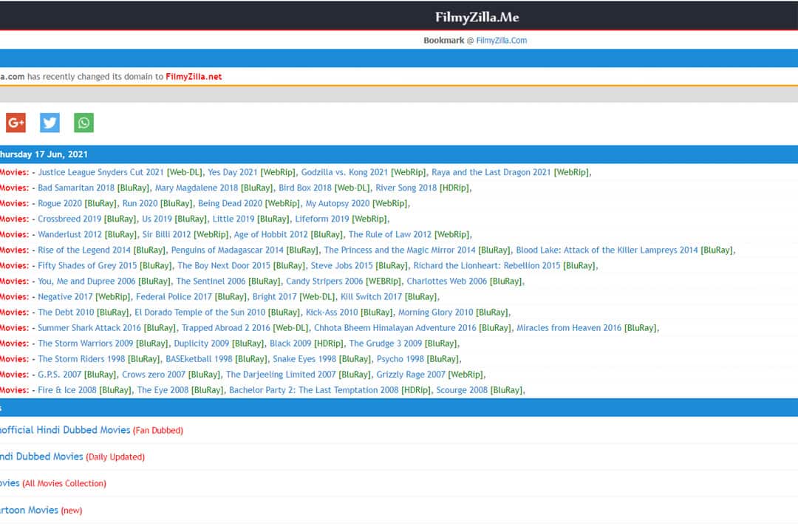
Task: Open Blood Lake: Attack of the Killer Lampreys
Action: pos(607,250)
